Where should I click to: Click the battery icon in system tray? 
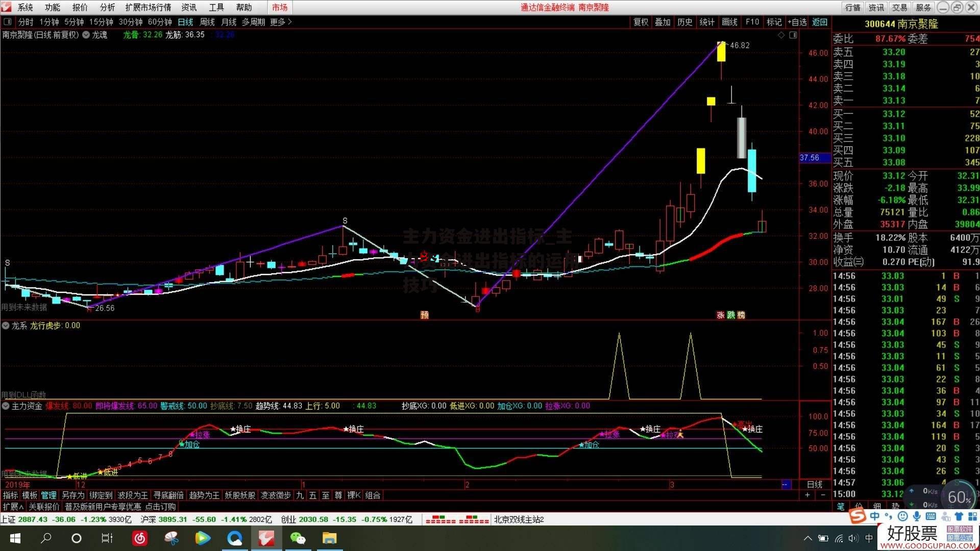click(823, 538)
